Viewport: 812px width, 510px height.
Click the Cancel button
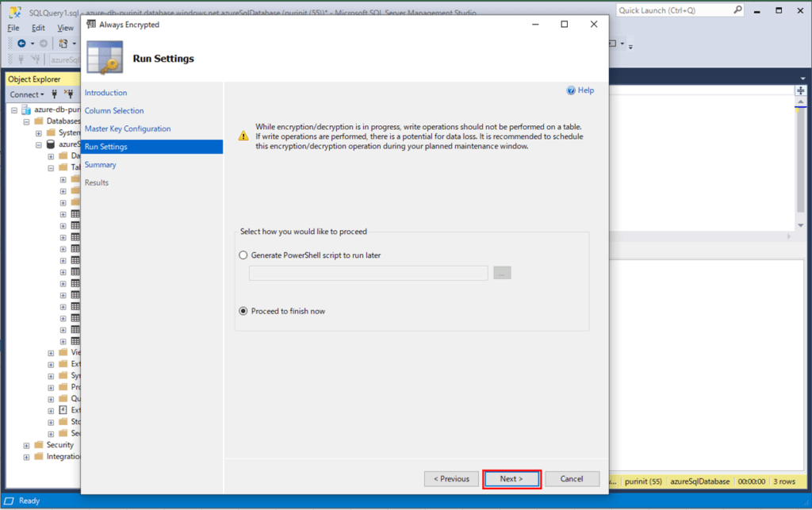tap(572, 479)
